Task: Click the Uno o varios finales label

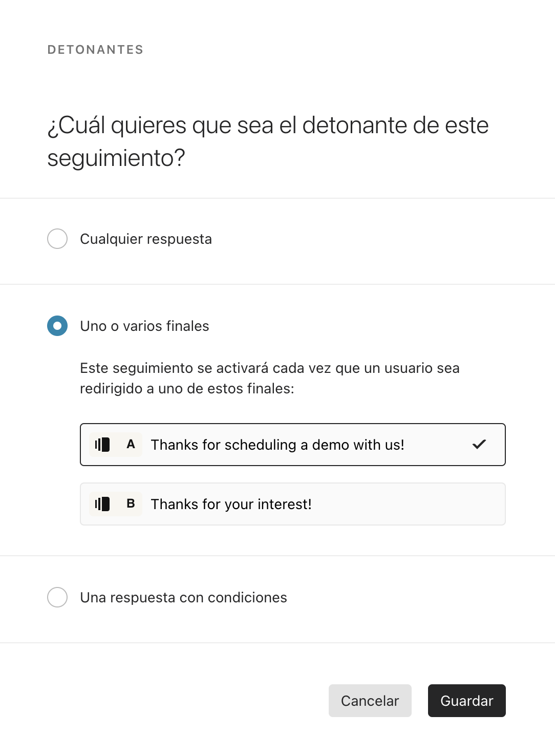Action: (145, 326)
